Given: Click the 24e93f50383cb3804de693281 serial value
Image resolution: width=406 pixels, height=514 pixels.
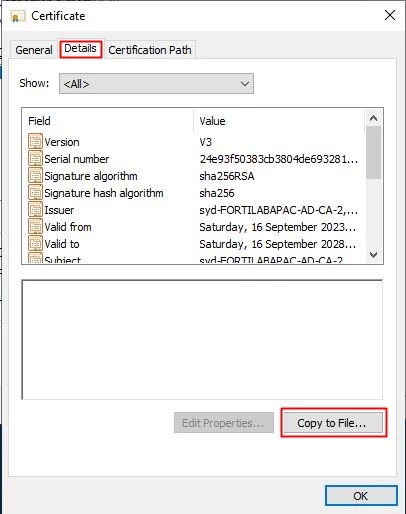Looking at the screenshot, I should coord(279,159).
